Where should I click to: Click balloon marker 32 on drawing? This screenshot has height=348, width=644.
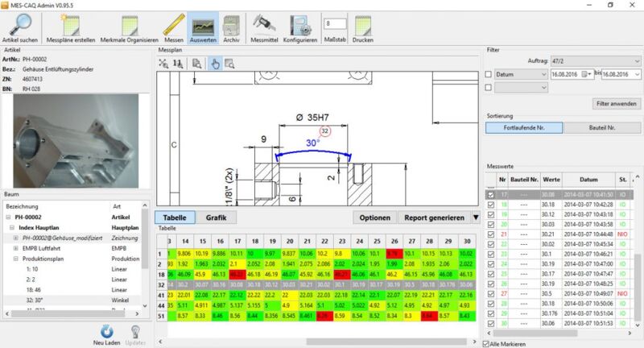[325, 131]
